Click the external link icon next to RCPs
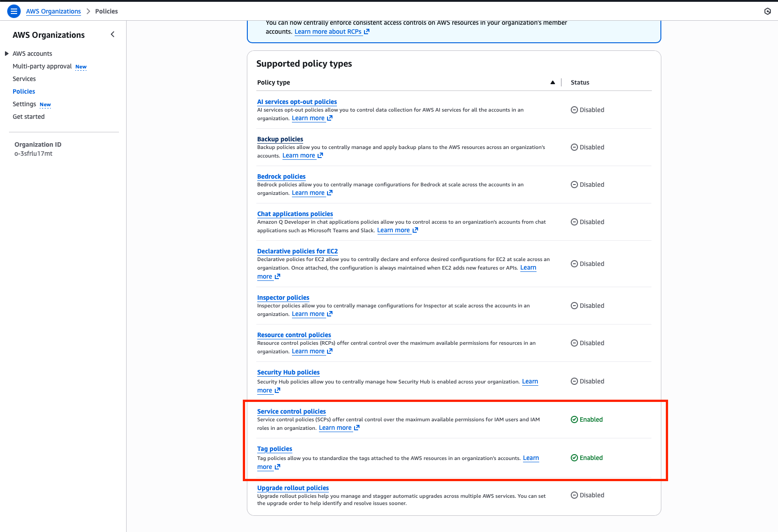The width and height of the screenshot is (778, 532). 367,32
